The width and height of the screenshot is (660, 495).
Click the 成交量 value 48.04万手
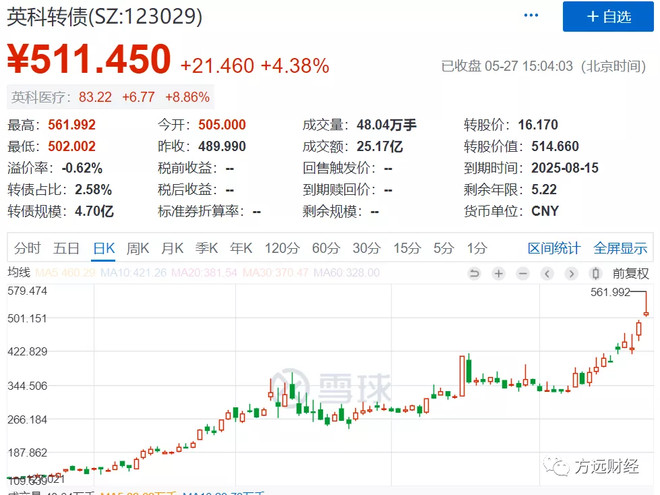coord(386,125)
